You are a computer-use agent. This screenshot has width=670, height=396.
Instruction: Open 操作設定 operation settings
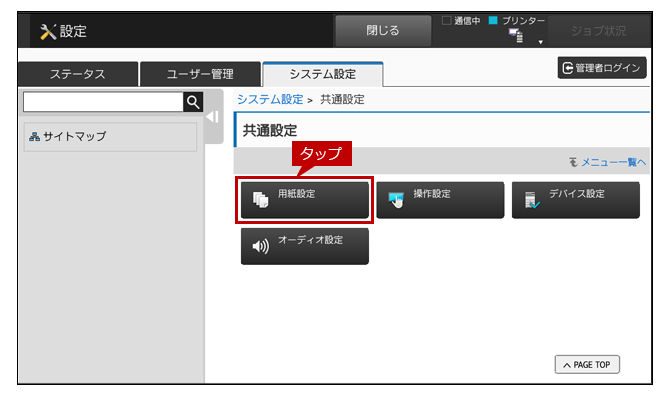click(x=440, y=200)
